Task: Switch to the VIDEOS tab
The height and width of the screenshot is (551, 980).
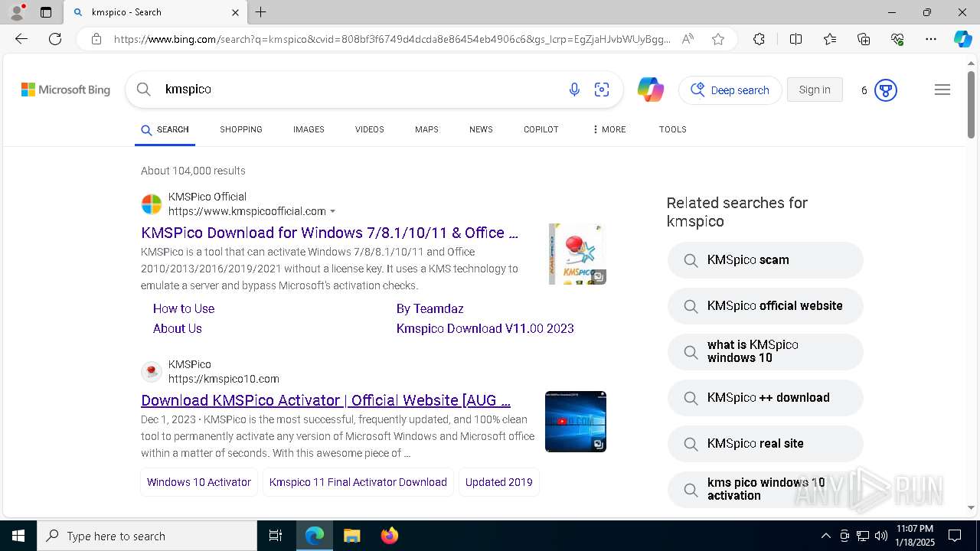Action: pos(369,129)
